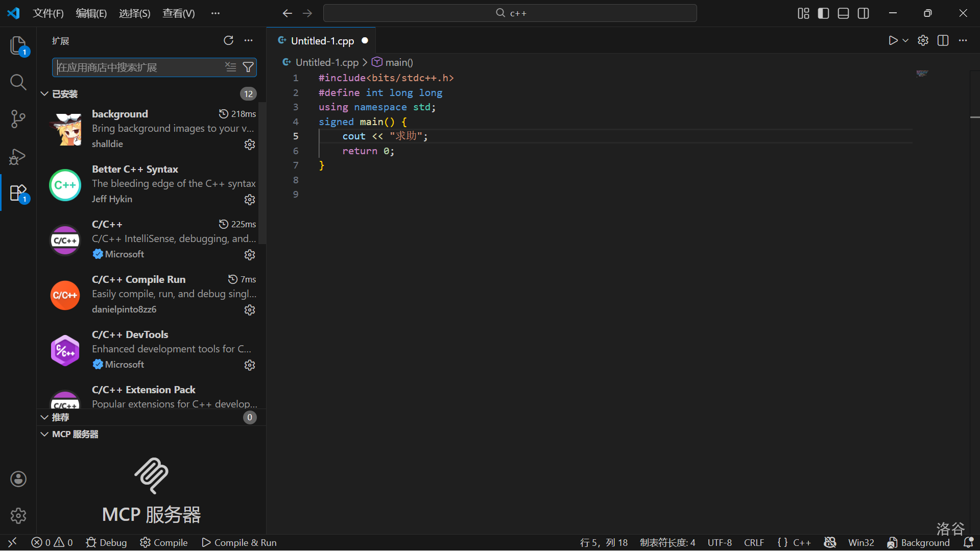Open Source Control view
This screenshot has height=551, width=980.
tap(18, 119)
